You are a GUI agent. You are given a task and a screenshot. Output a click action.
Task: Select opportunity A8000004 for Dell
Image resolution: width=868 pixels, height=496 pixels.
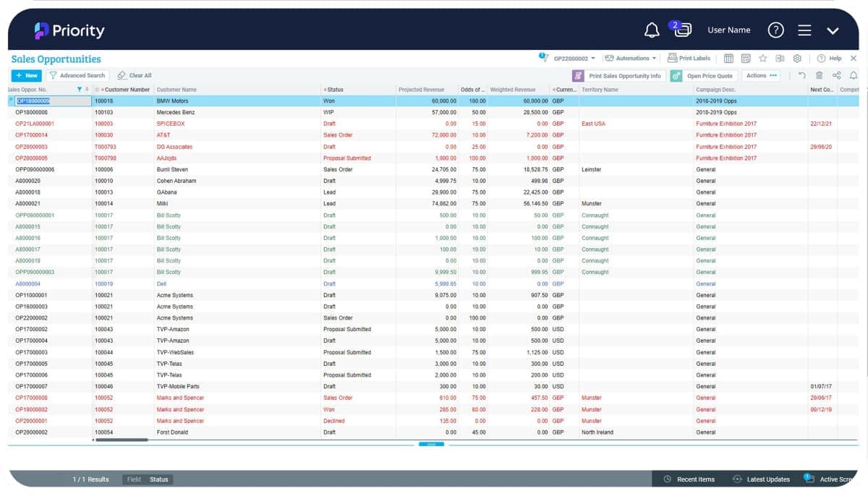(28, 283)
